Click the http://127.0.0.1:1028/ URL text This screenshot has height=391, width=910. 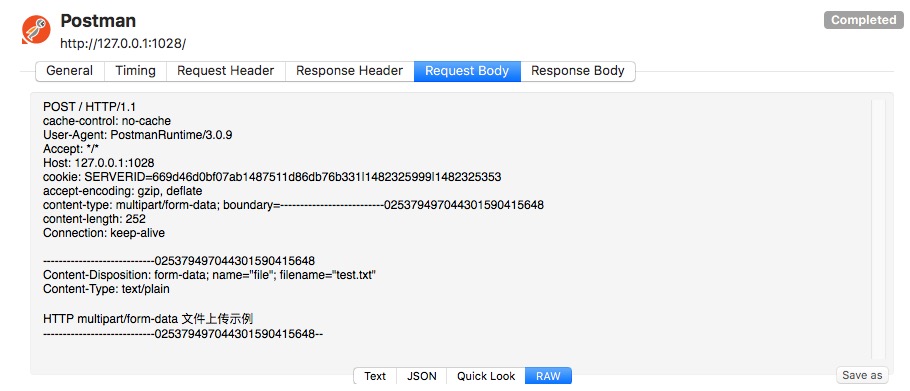pyautogui.click(x=123, y=44)
